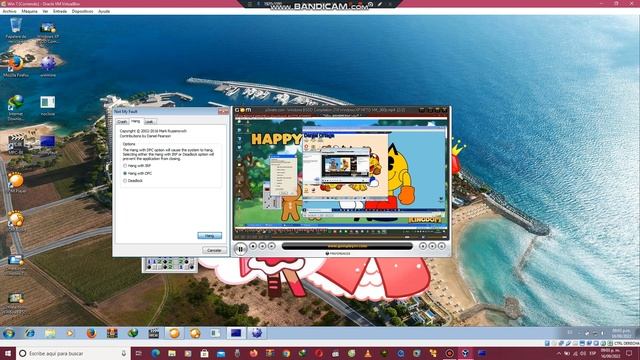Open the Bandicam record icon on host taskbar
Viewport: 640px width, 360px height.
tap(449, 353)
